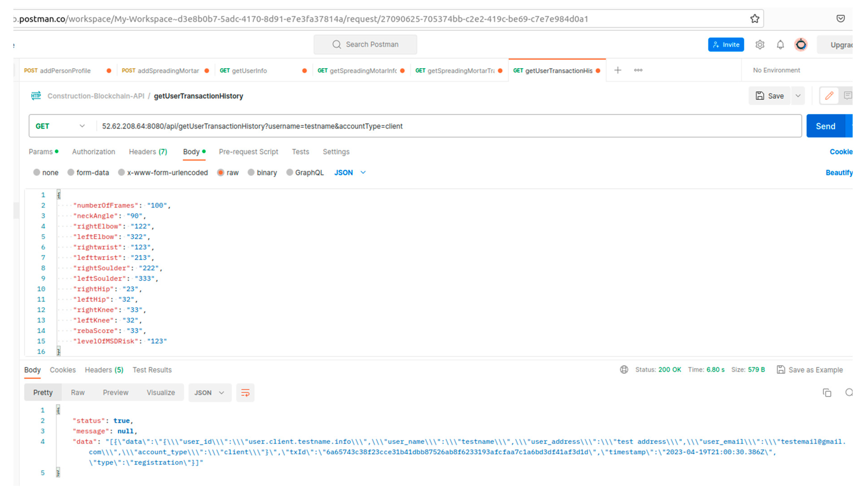Toggle the word wrap icon in response
This screenshot has width=868, height=494.
pyautogui.click(x=245, y=393)
